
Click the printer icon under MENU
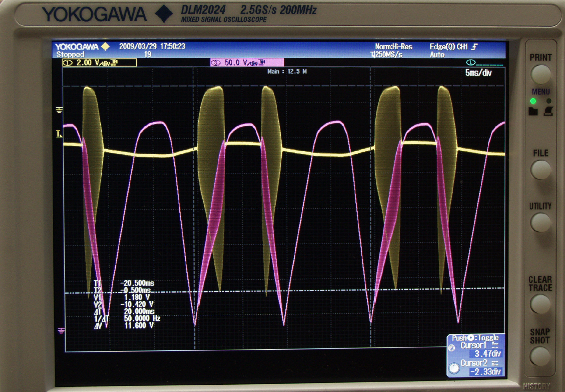point(548,111)
